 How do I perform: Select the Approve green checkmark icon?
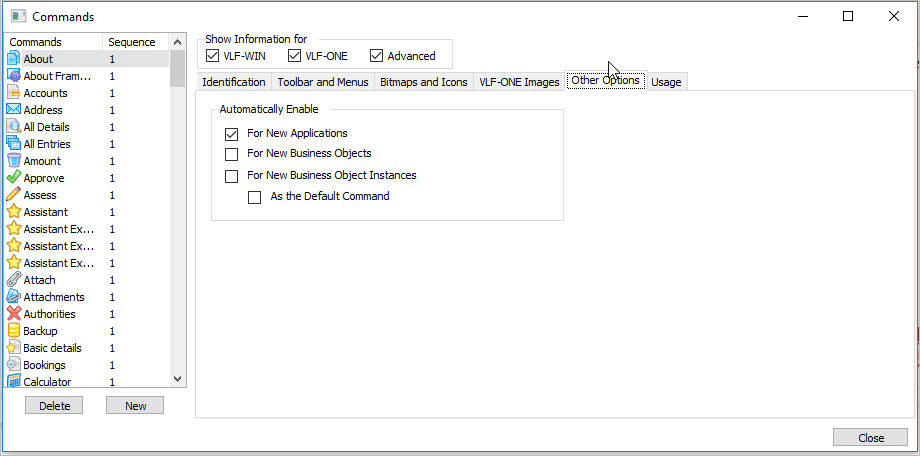coord(14,178)
